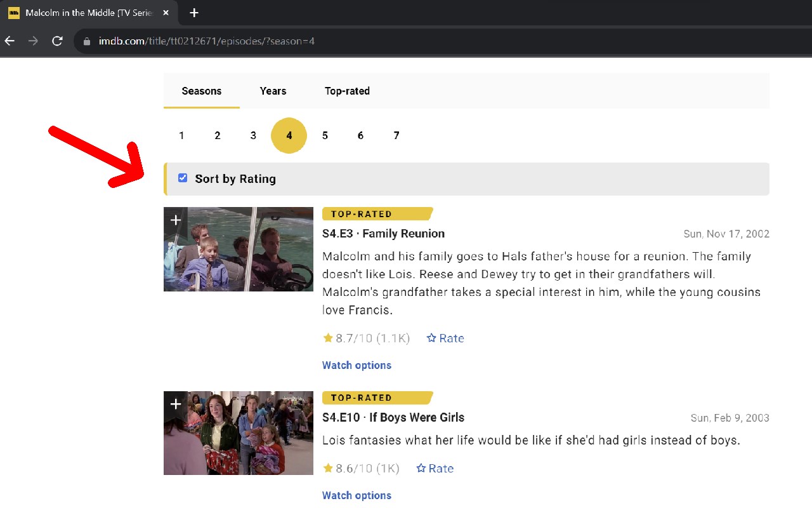Screen dimensions: 812x508
Task: Uncheck the Sort by Rating checkbox
Action: point(183,178)
